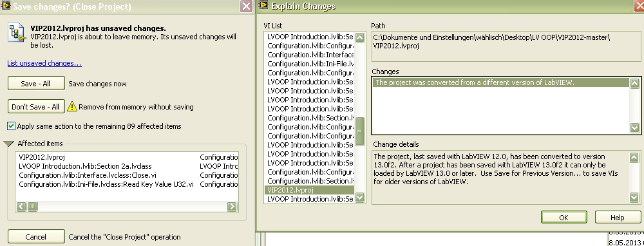This screenshot has width=644, height=246.
Task: Select 'The project was converted' change entry
Action: click(501, 82)
